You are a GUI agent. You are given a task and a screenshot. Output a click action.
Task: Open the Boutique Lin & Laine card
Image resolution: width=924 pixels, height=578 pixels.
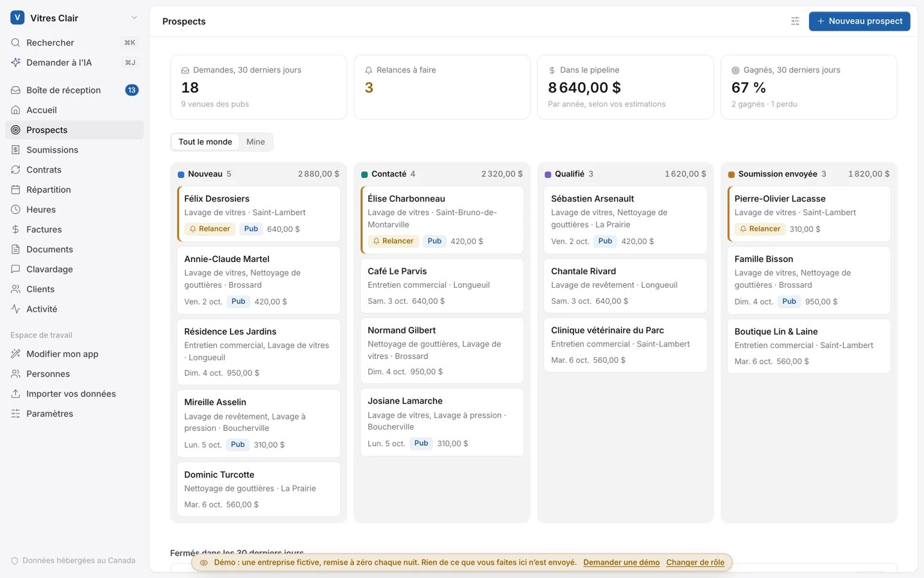pyautogui.click(x=809, y=346)
